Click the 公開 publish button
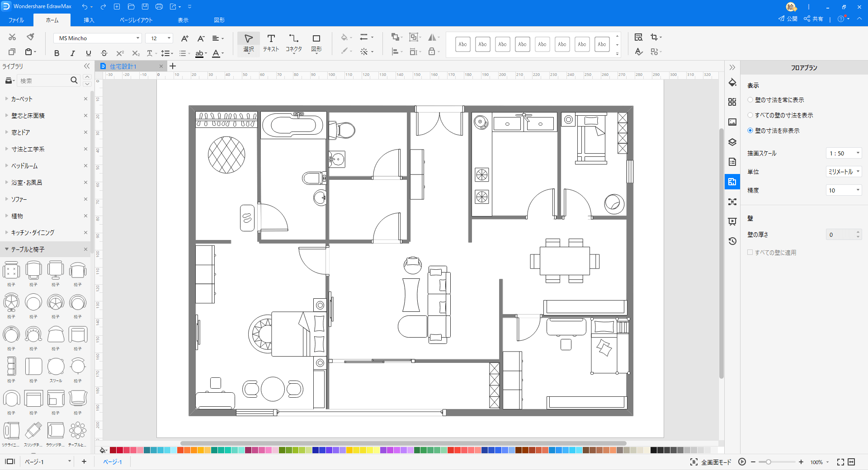The height and width of the screenshot is (470, 868). point(788,19)
